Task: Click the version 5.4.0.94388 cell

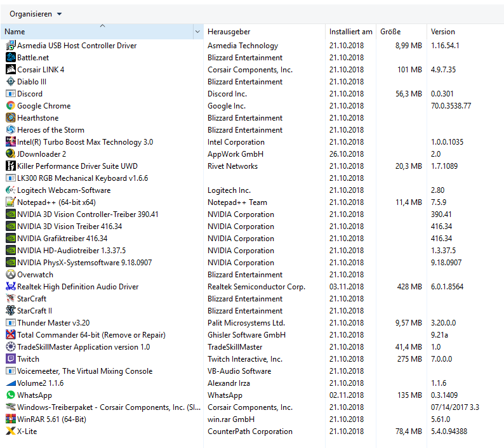Action: 449,432
